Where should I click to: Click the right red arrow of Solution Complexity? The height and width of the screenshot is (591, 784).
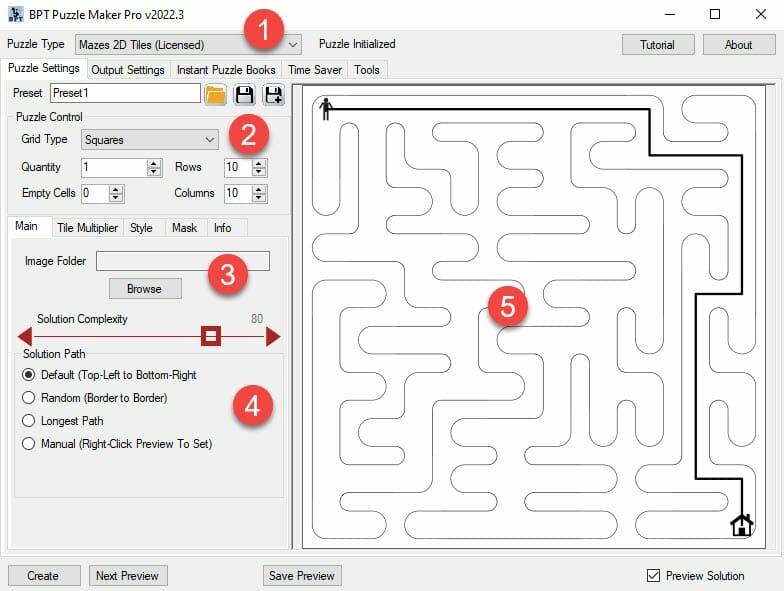273,336
